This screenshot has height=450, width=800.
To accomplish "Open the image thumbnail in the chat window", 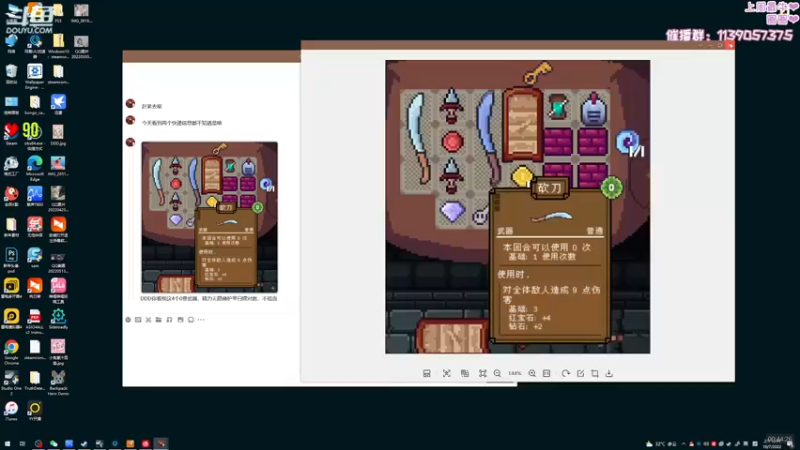I will 209,217.
